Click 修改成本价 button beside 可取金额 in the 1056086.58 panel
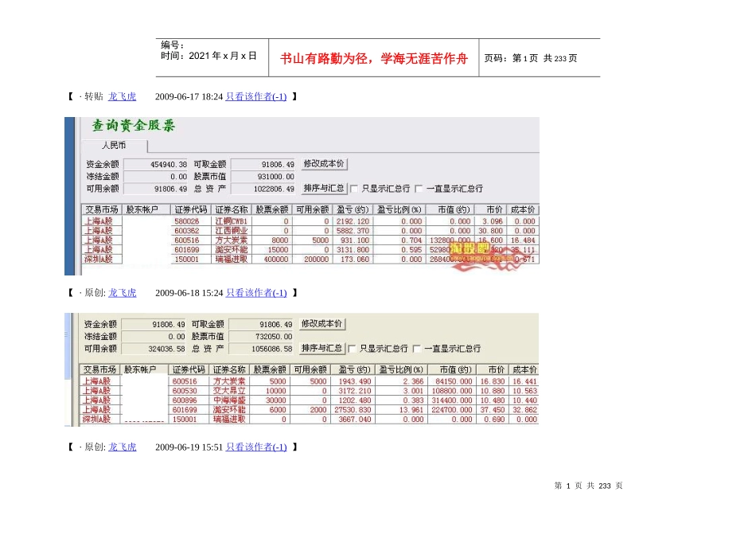The height and width of the screenshot is (535, 756). [322, 324]
